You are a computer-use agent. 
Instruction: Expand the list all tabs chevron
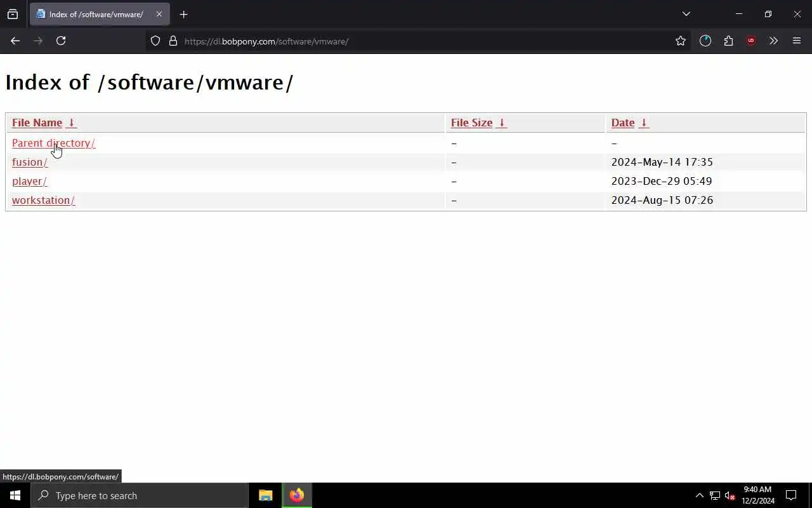(686, 14)
